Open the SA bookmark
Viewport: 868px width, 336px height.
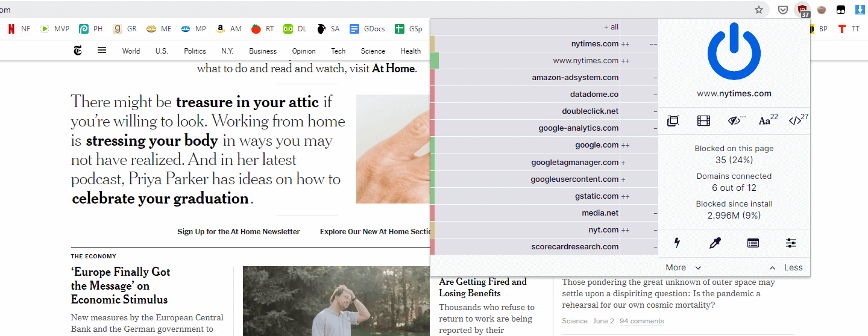(328, 28)
